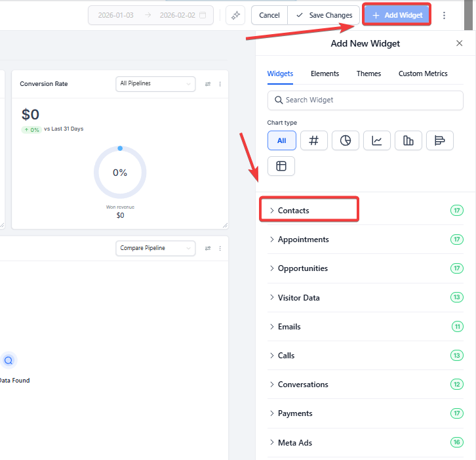Switch to the Elements tab
Image resolution: width=476 pixels, height=460 pixels.
[325, 73]
